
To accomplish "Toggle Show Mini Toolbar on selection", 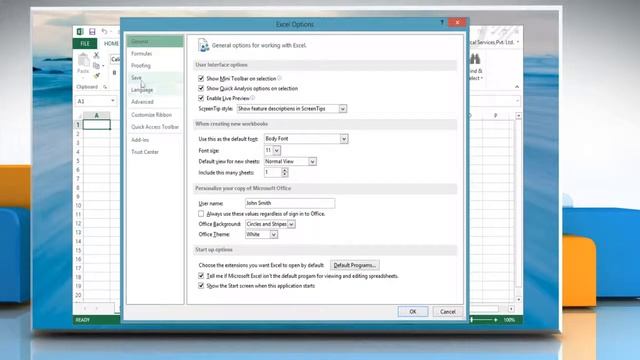I will [x=201, y=78].
